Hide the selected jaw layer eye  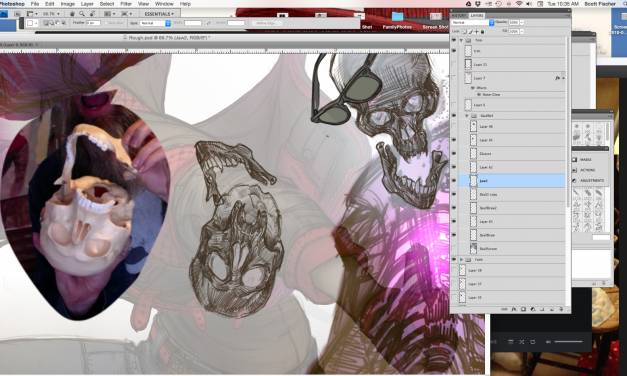point(454,180)
